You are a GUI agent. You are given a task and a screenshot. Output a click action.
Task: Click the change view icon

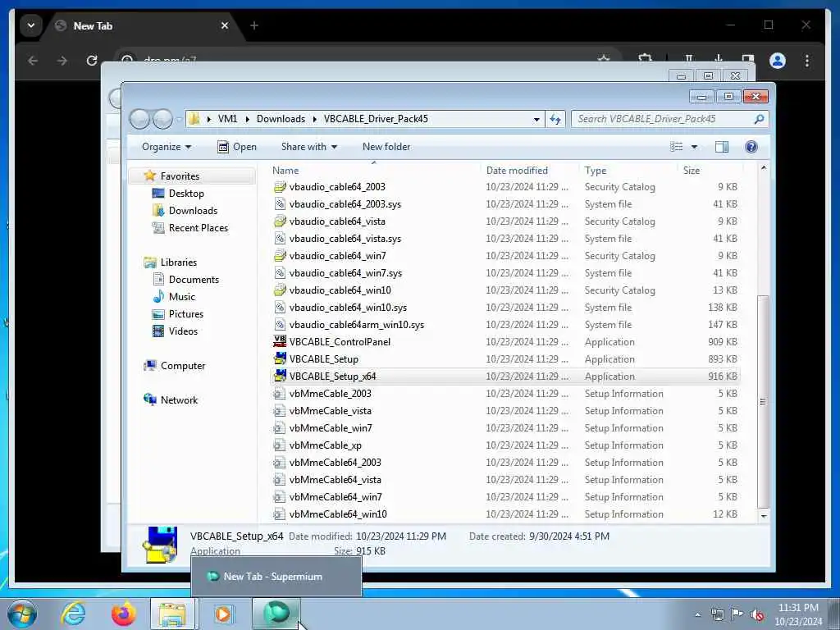click(677, 147)
